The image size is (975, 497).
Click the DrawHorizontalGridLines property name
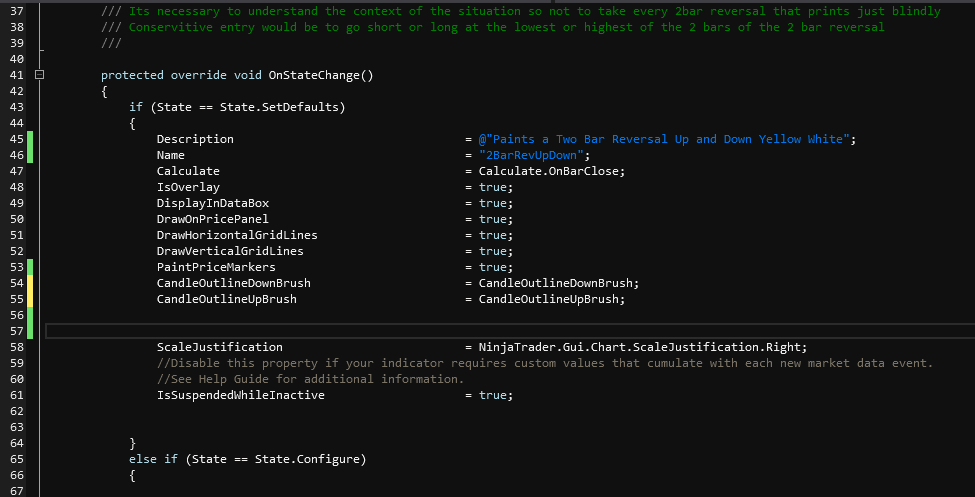point(237,235)
